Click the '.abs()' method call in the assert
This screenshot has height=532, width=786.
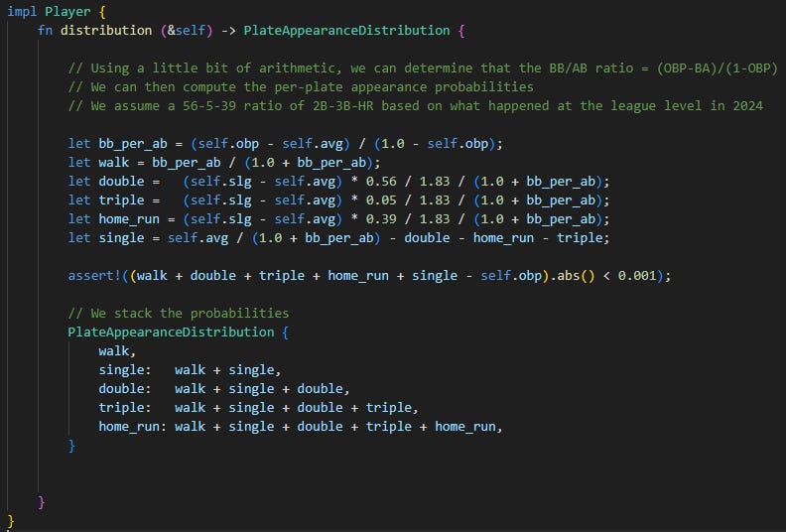pyautogui.click(x=572, y=276)
